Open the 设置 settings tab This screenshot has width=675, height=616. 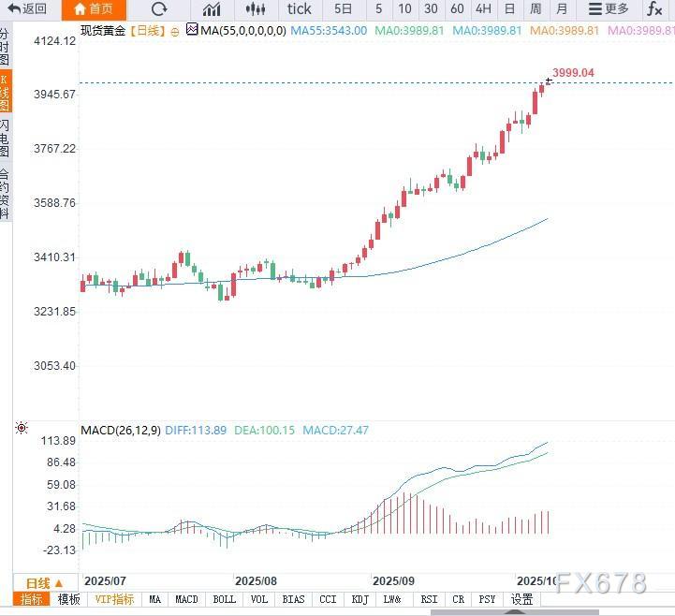click(x=521, y=600)
